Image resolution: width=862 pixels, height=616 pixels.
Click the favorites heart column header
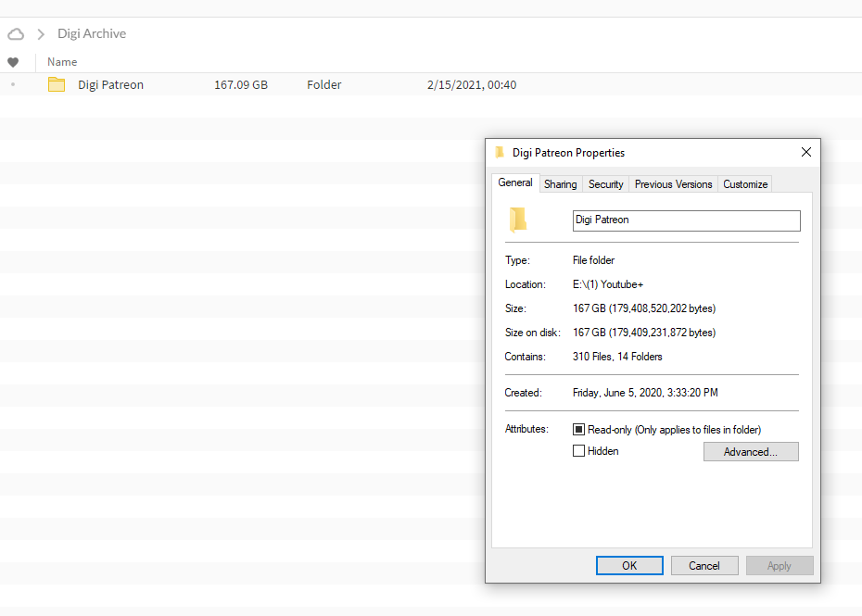coord(13,62)
